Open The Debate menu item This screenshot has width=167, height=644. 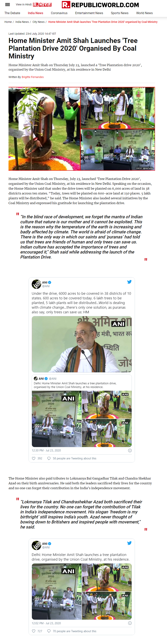pyautogui.click(x=12, y=13)
